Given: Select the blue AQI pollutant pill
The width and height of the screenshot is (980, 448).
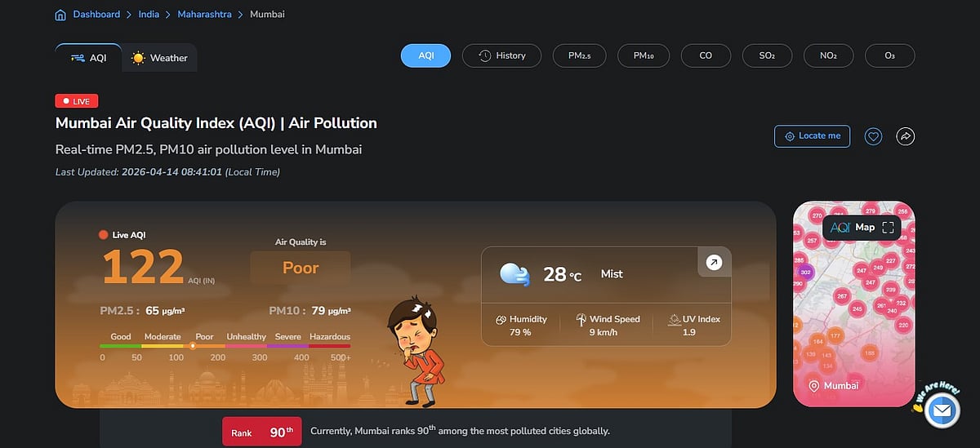Looking at the screenshot, I should 425,55.
